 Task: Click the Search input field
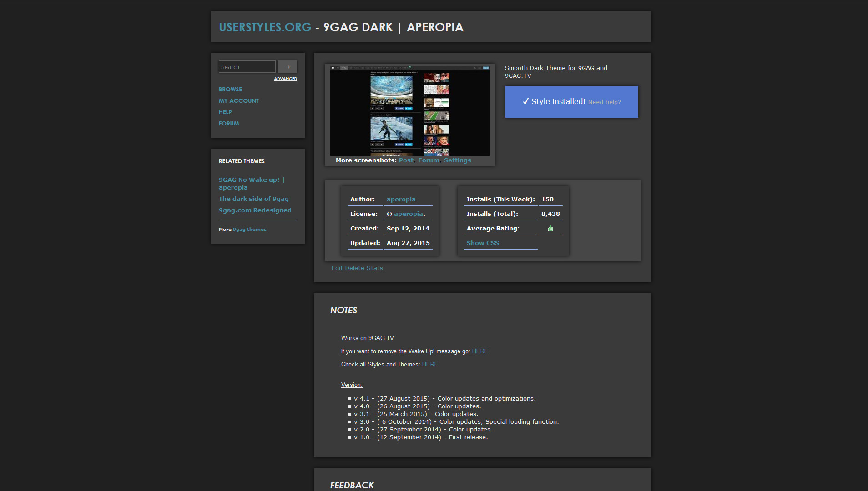pos(247,66)
